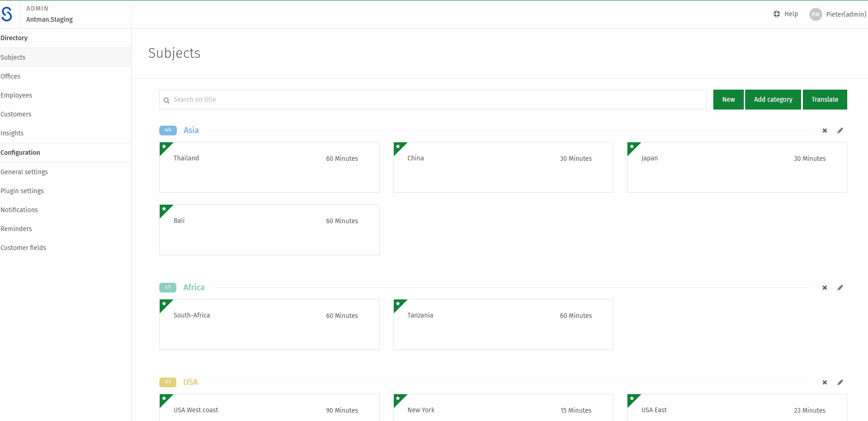This screenshot has width=868, height=421.
Task: Open the Bali subject card
Action: 269,230
